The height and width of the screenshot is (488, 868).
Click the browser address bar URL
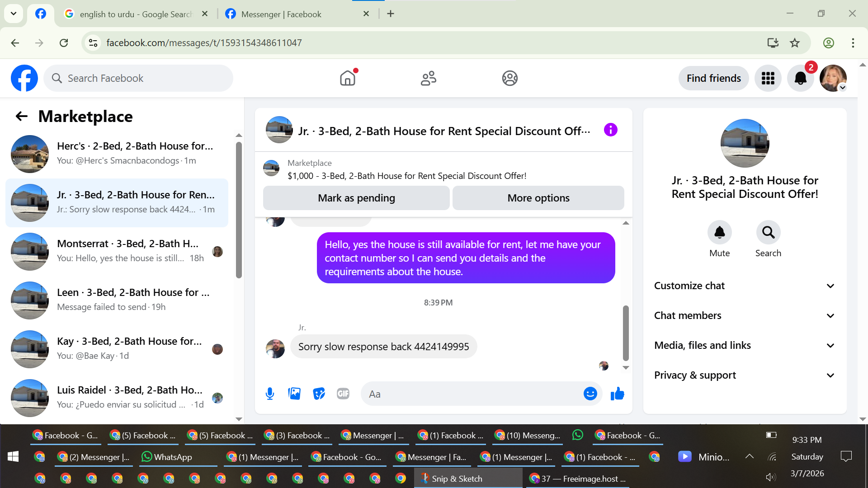204,43
